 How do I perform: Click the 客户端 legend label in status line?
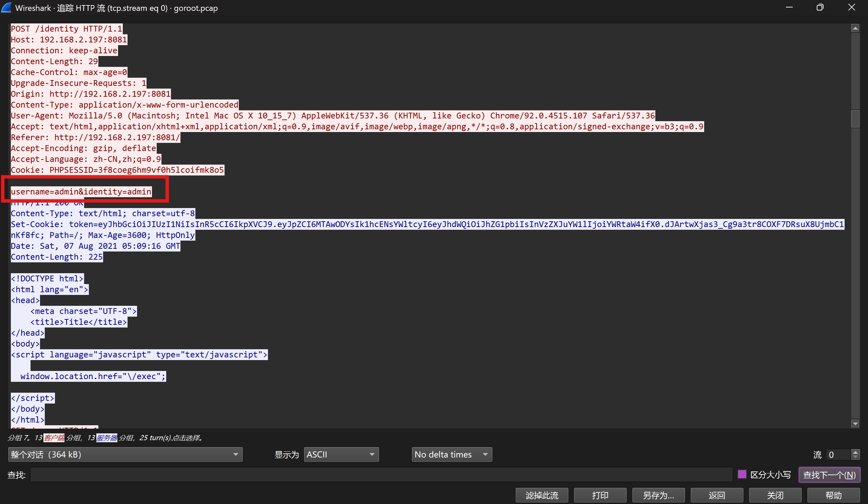[x=54, y=438]
